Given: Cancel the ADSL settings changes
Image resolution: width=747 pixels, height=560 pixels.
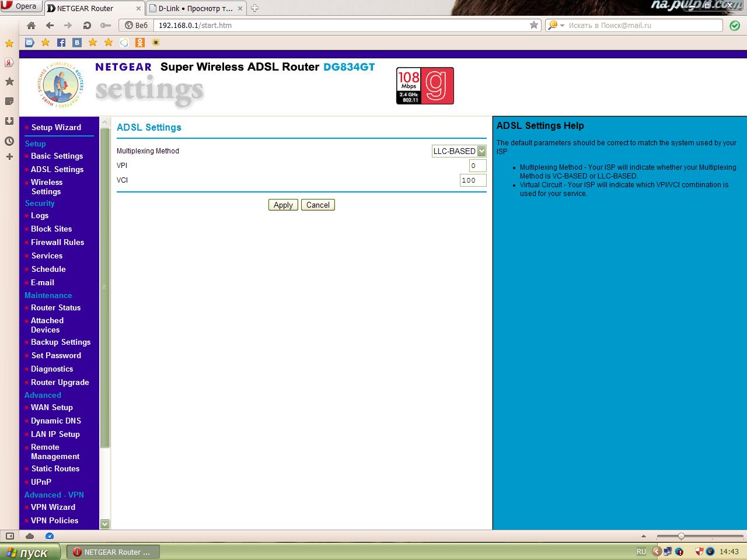Looking at the screenshot, I should point(318,205).
